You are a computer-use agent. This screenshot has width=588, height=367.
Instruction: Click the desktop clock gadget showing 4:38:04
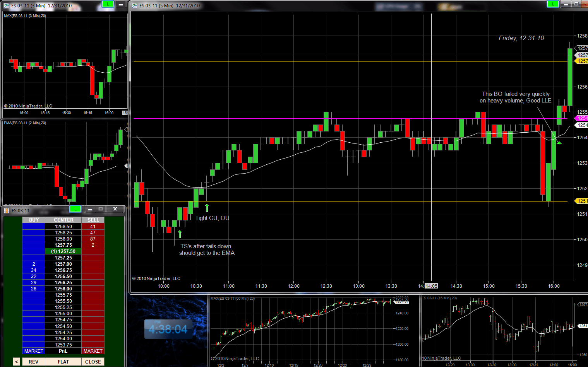pyautogui.click(x=169, y=329)
